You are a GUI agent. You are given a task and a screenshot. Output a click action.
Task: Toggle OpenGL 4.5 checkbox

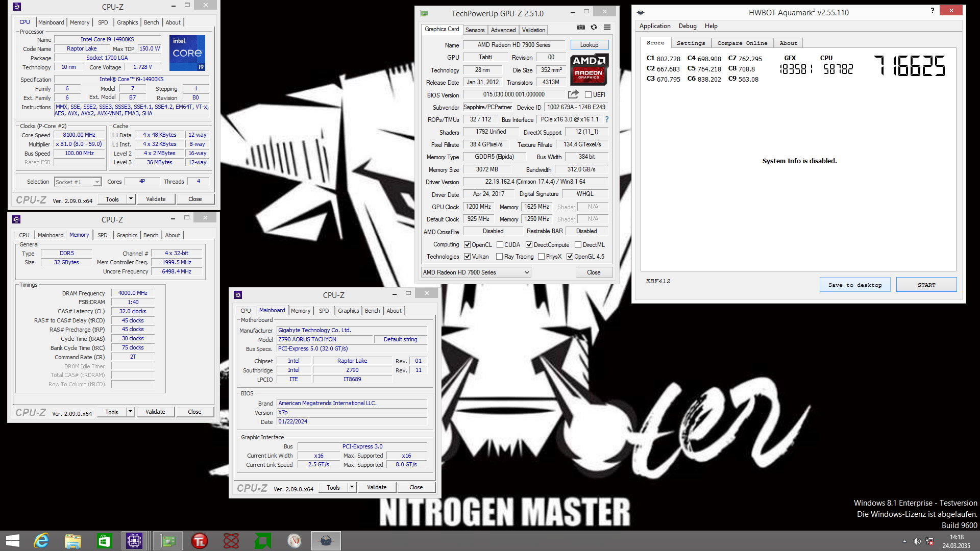tap(570, 257)
